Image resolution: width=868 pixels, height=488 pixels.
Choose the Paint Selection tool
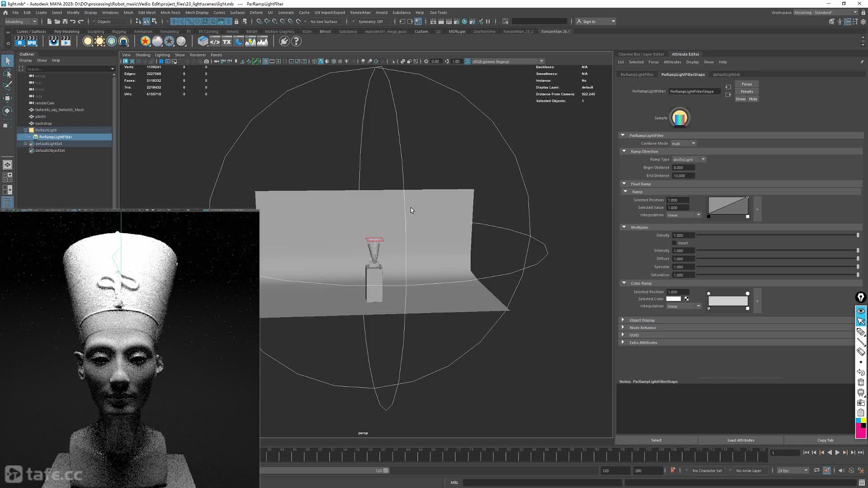pyautogui.click(x=8, y=85)
